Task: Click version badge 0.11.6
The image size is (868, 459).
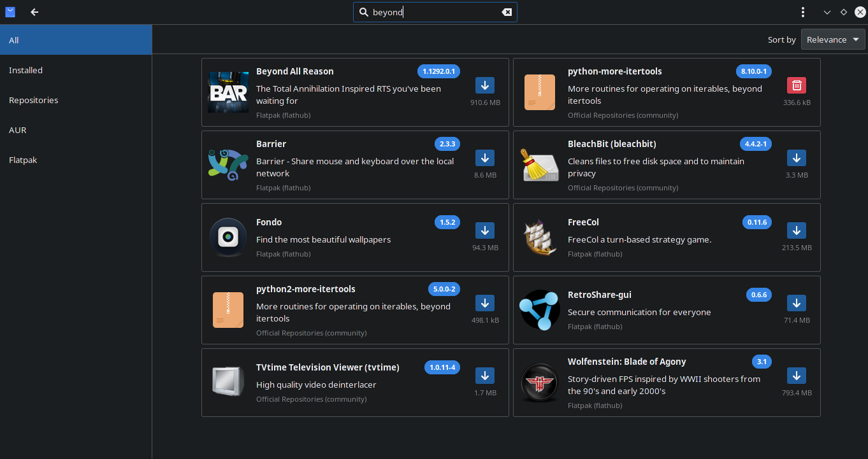Action: coord(757,222)
